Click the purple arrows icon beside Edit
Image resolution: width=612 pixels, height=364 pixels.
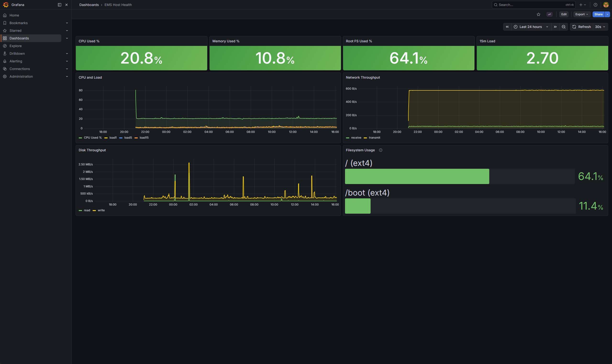coord(549,14)
